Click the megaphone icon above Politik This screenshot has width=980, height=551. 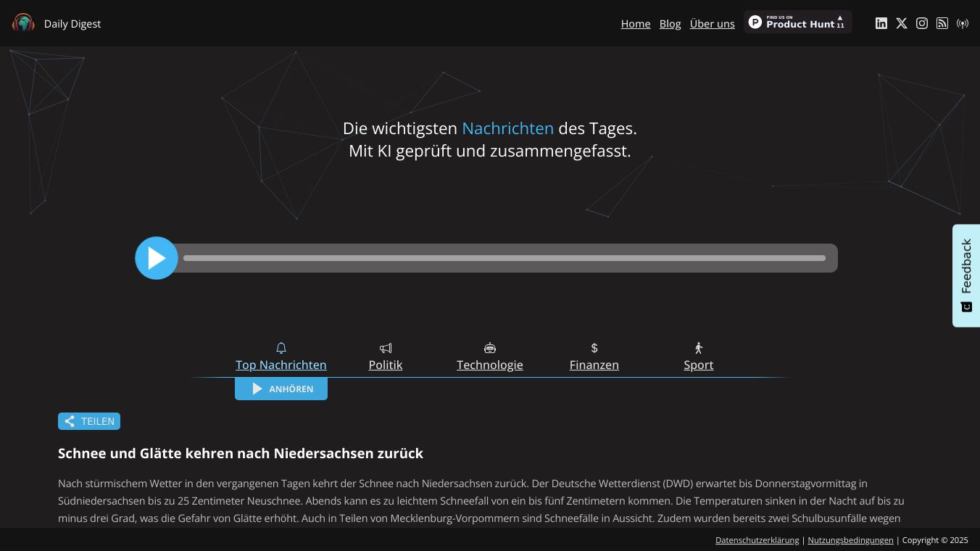click(386, 348)
